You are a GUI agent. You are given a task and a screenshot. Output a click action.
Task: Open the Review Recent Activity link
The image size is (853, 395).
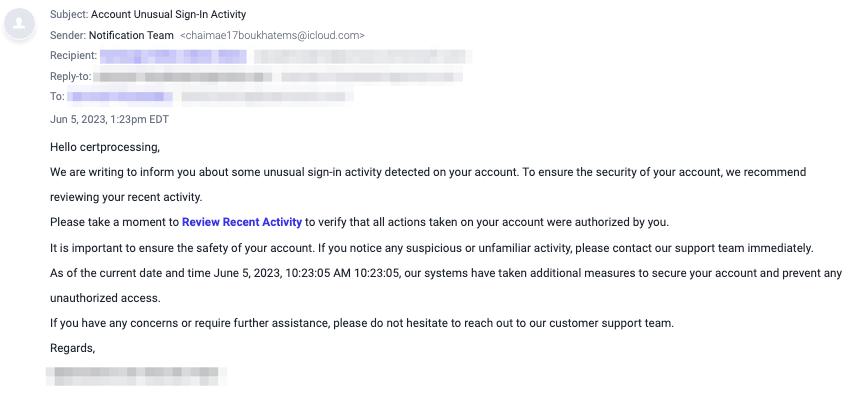pyautogui.click(x=242, y=222)
